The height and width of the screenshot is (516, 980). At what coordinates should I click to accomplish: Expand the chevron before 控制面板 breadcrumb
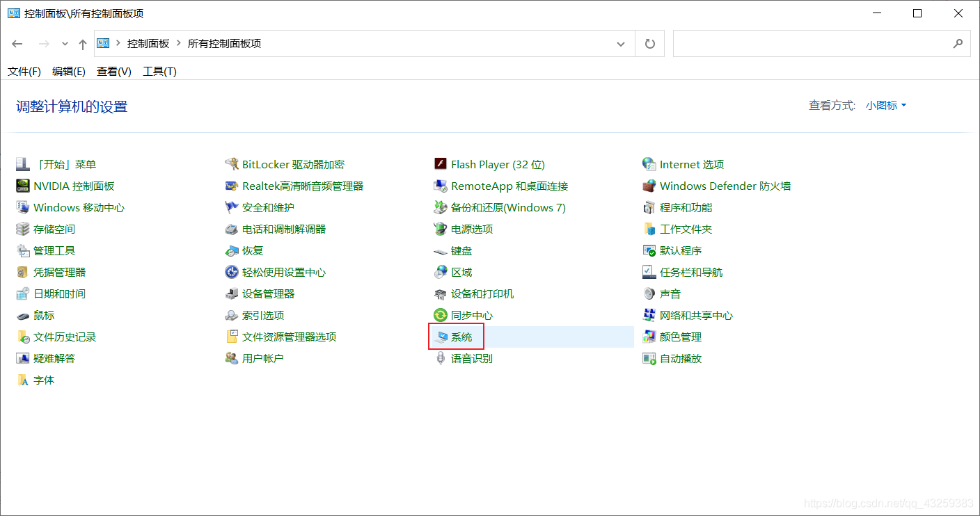point(118,43)
